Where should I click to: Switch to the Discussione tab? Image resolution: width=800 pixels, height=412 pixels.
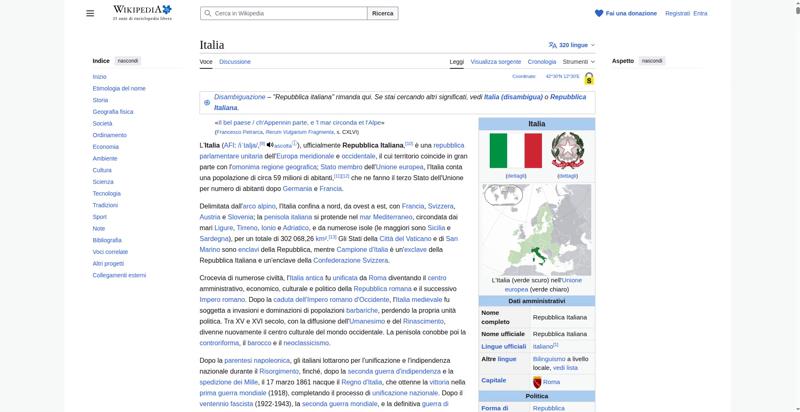[235, 62]
